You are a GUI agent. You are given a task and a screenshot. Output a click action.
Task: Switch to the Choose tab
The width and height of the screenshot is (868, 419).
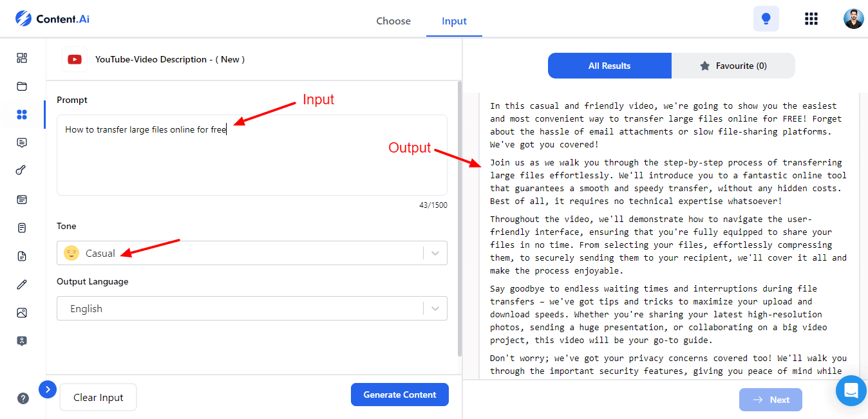(x=393, y=21)
